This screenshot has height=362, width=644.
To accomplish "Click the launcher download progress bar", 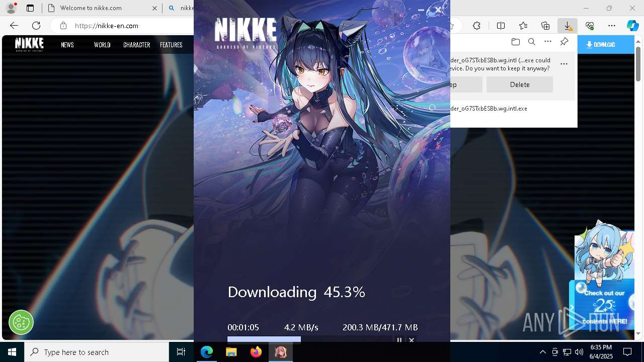I will (309, 340).
